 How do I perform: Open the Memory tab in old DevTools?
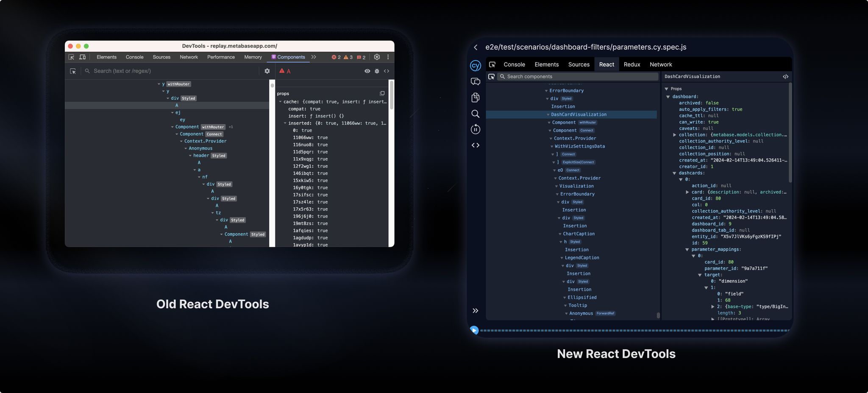click(253, 57)
